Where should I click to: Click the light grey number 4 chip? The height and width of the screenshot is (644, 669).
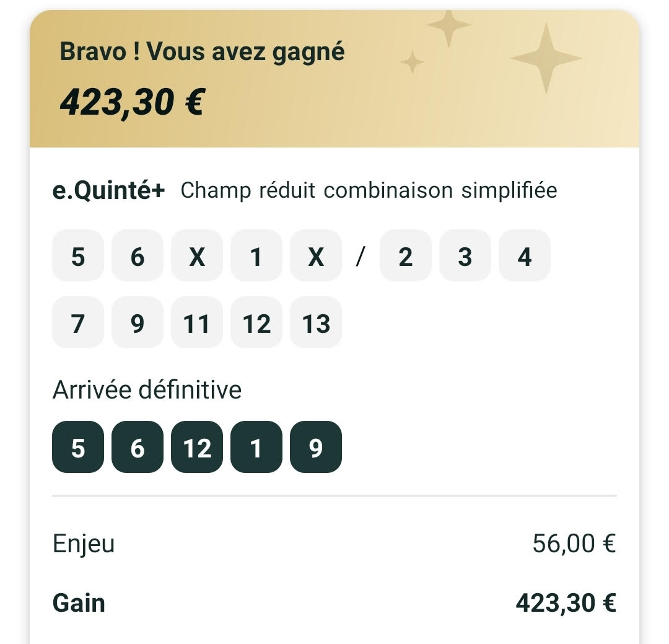point(524,256)
